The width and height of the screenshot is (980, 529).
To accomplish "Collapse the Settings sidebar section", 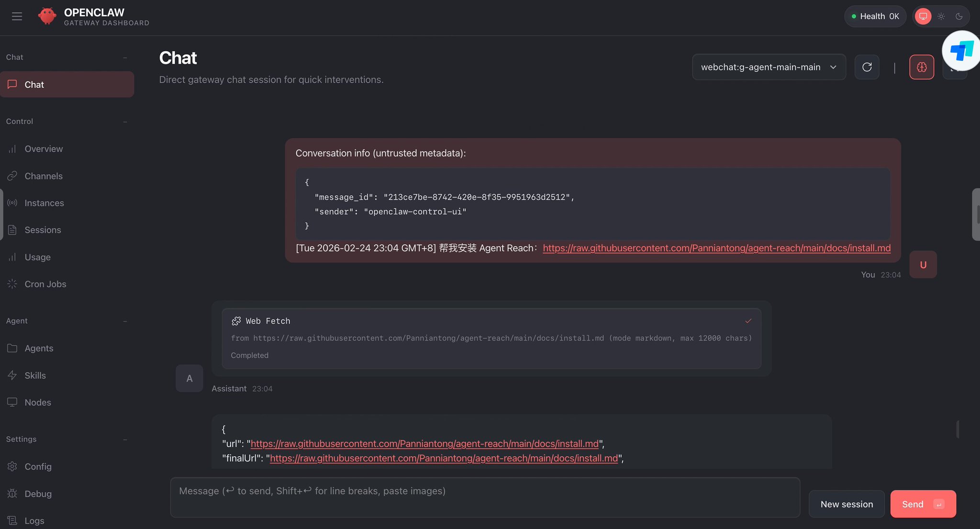I will tap(125, 439).
